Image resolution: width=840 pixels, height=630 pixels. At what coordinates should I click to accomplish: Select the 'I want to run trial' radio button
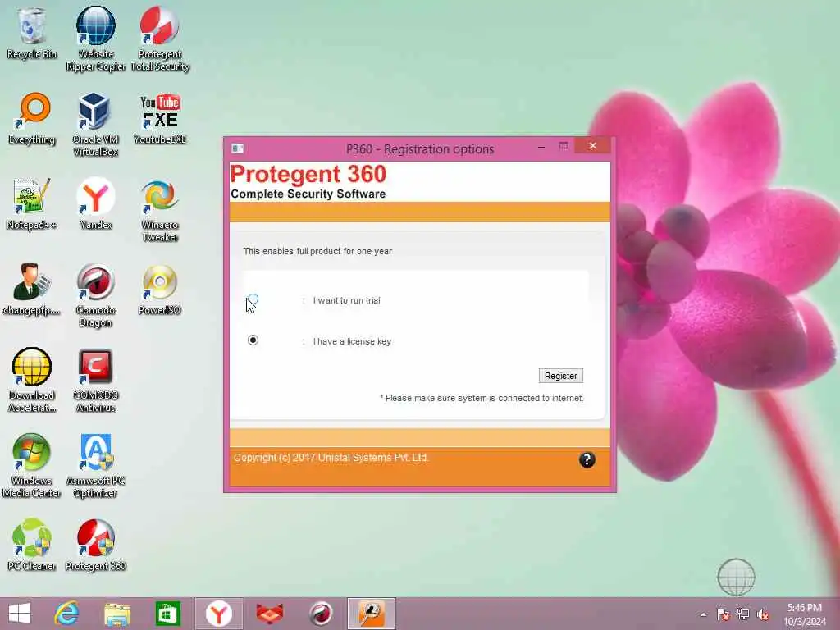click(253, 299)
